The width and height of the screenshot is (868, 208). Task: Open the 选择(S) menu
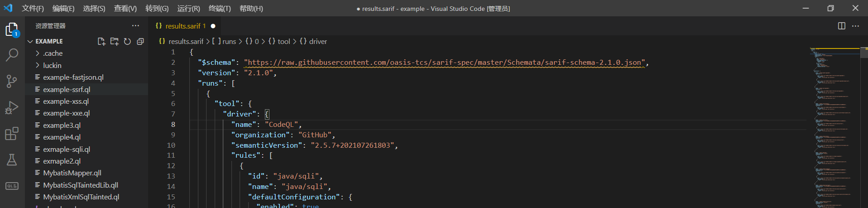click(x=94, y=8)
